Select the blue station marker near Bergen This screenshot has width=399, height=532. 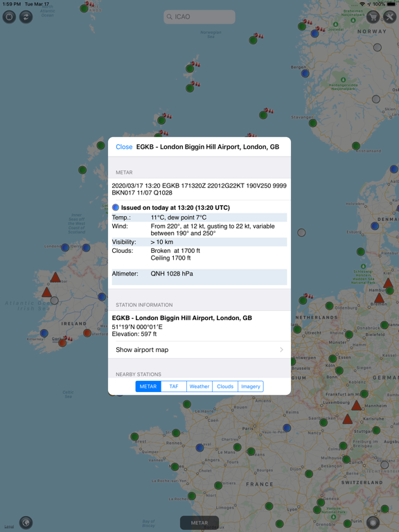tap(305, 73)
